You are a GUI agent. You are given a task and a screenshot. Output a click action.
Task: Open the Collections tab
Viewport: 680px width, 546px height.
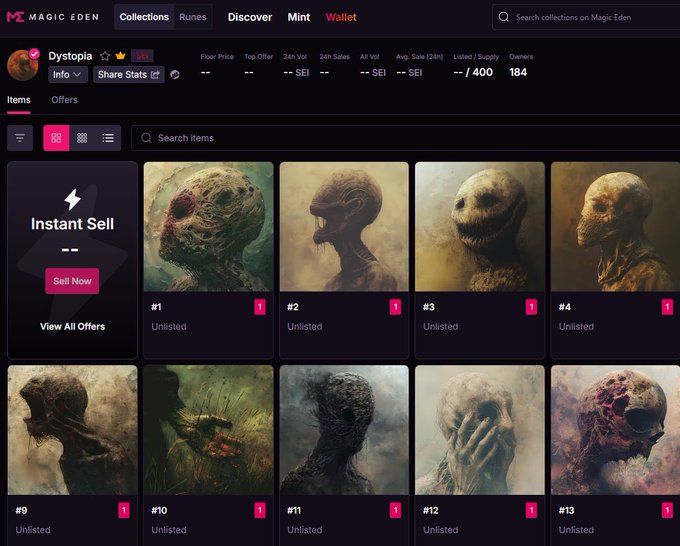coord(144,17)
